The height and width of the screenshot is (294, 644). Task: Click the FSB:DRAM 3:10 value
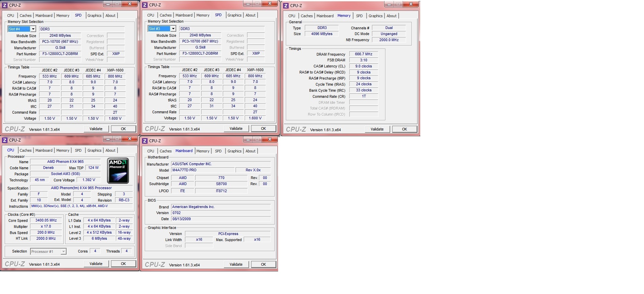364,60
